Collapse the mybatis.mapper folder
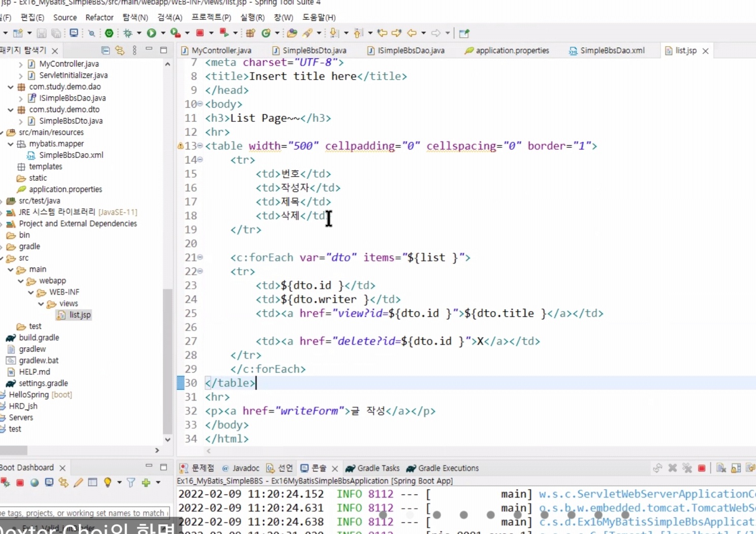This screenshot has width=756, height=534. (x=11, y=144)
